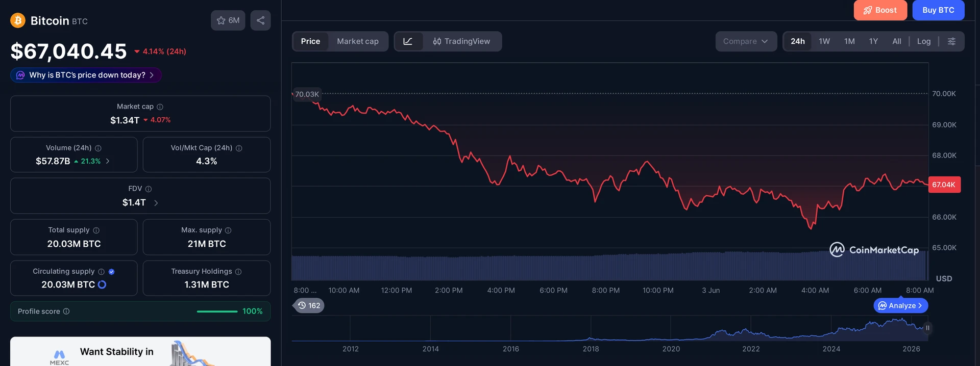Click the 21M BTC max supply value

pyautogui.click(x=207, y=244)
